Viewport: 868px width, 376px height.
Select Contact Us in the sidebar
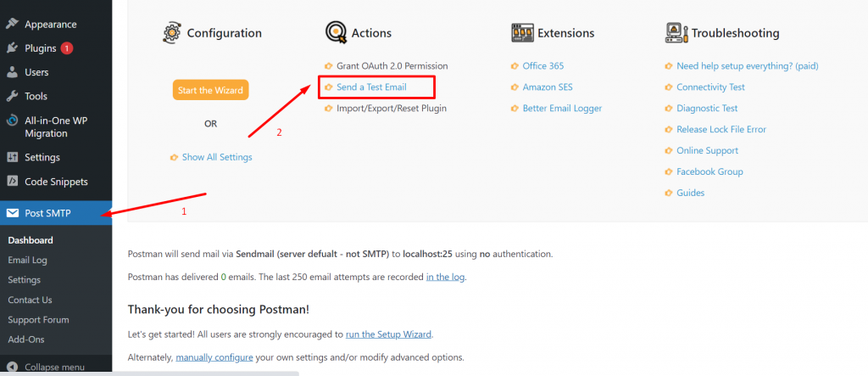point(30,300)
